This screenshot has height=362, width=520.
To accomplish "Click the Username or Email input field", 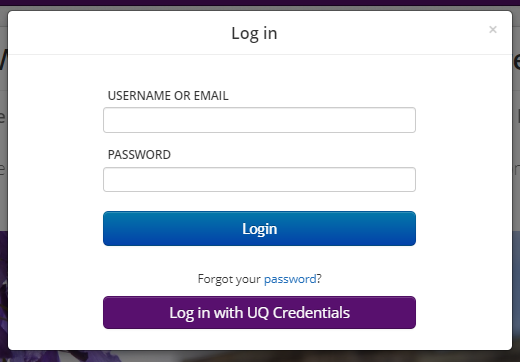I will coord(259,120).
